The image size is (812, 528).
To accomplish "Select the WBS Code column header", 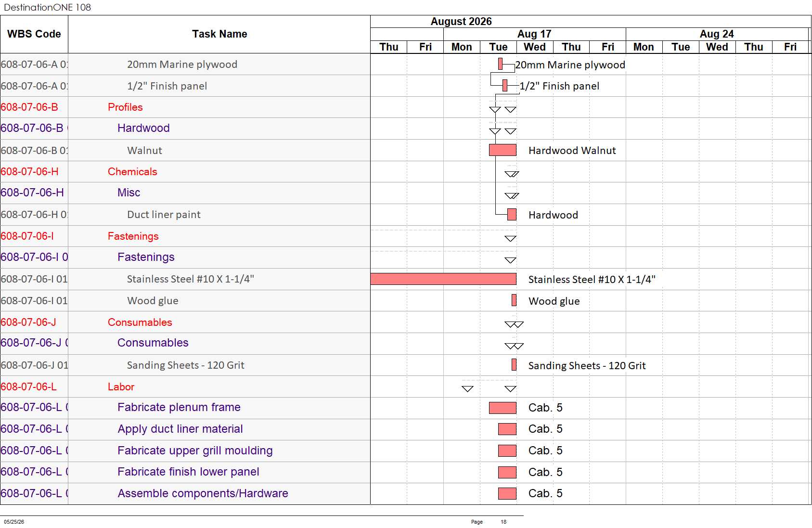I will [x=34, y=34].
